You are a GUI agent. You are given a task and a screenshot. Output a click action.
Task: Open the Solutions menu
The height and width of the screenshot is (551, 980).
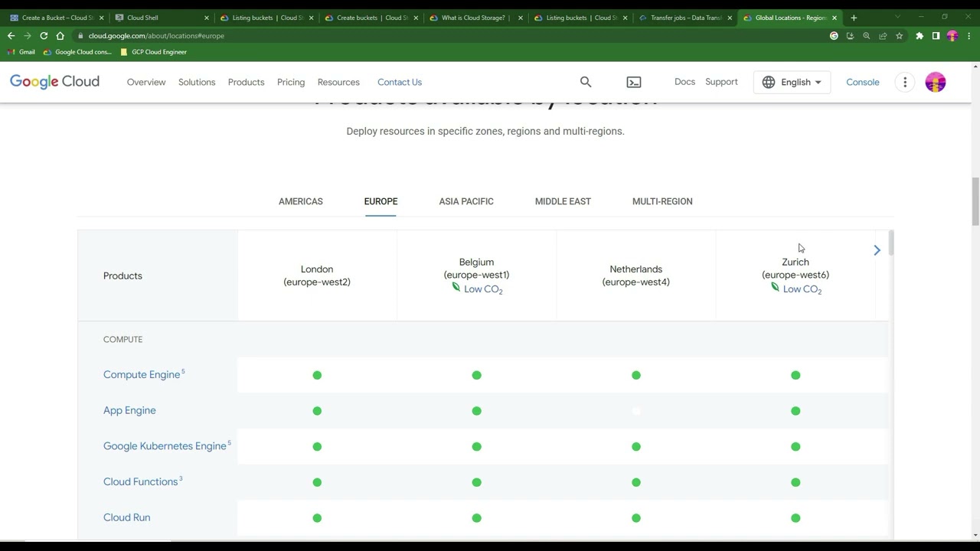(x=197, y=82)
